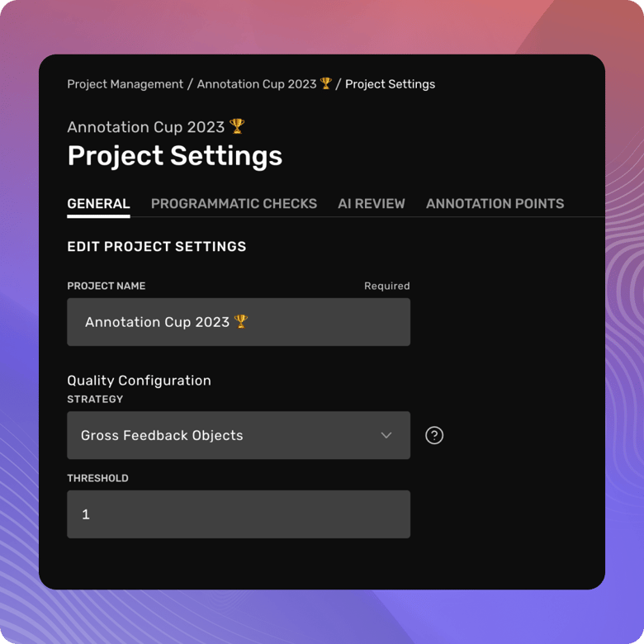Open the AI REVIEW tab
The width and height of the screenshot is (644, 644).
[x=372, y=204]
